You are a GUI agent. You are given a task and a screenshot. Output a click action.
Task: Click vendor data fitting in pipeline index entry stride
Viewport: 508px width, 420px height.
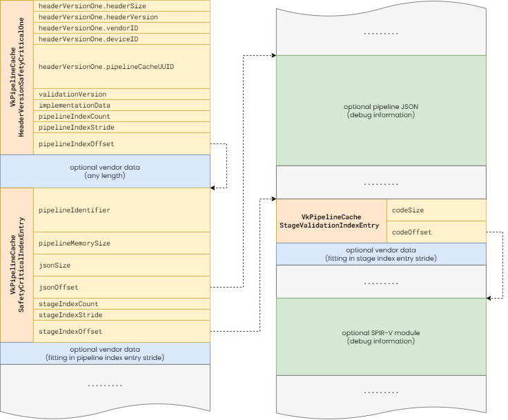pos(105,353)
